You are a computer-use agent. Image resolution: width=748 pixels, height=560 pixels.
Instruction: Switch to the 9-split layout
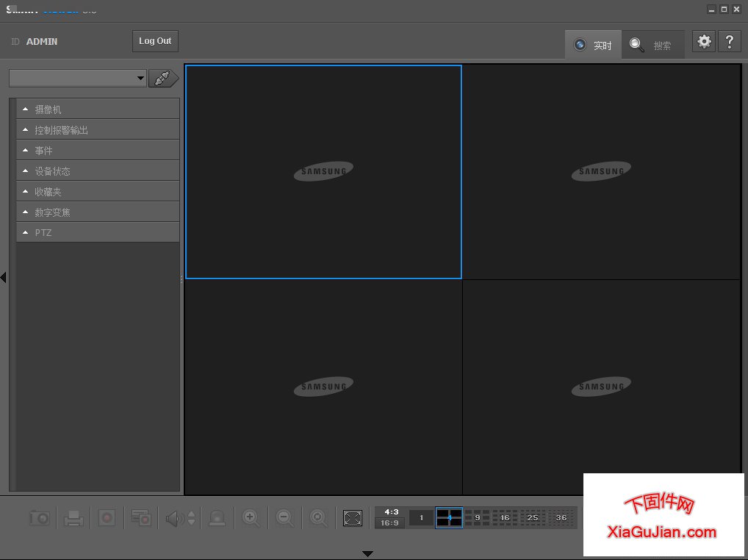tap(477, 518)
